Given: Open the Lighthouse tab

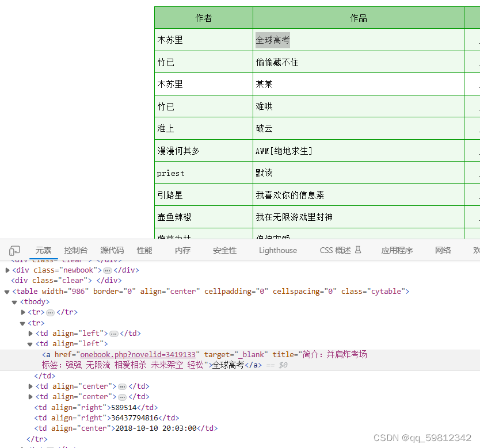Looking at the screenshot, I should tap(278, 250).
